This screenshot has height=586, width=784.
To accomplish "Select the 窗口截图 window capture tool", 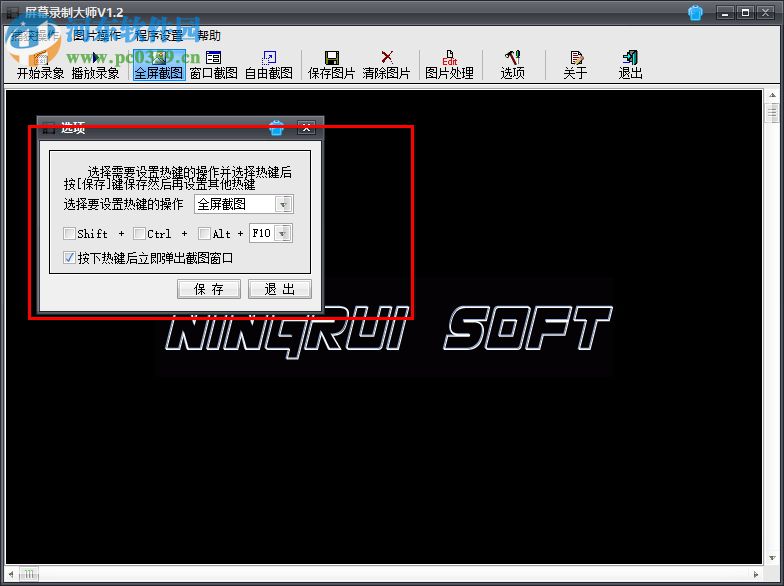I will click(x=214, y=65).
